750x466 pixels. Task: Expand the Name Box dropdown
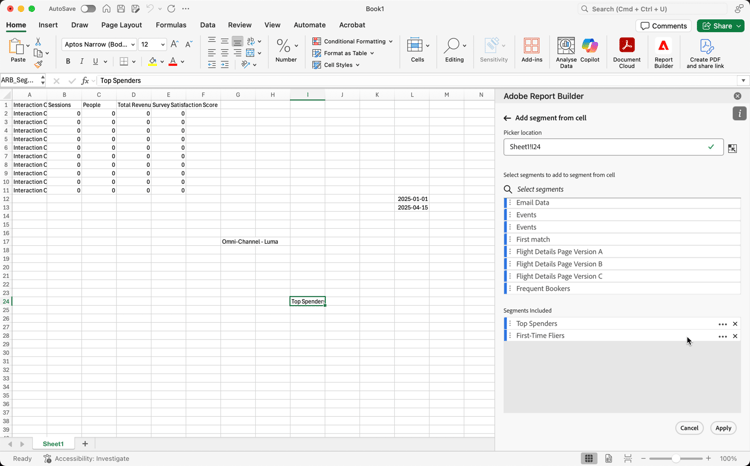pyautogui.click(x=43, y=80)
